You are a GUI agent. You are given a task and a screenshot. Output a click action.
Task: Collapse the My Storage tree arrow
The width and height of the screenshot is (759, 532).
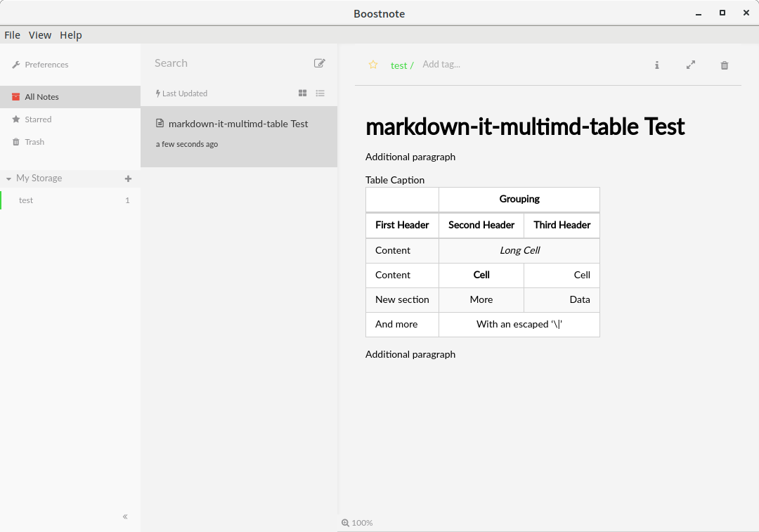(8, 179)
